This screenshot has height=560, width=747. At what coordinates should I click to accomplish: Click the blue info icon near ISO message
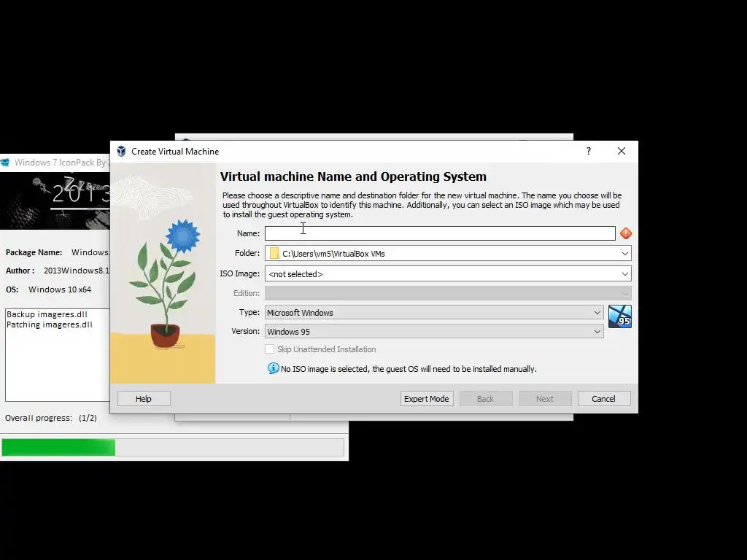tap(273, 368)
